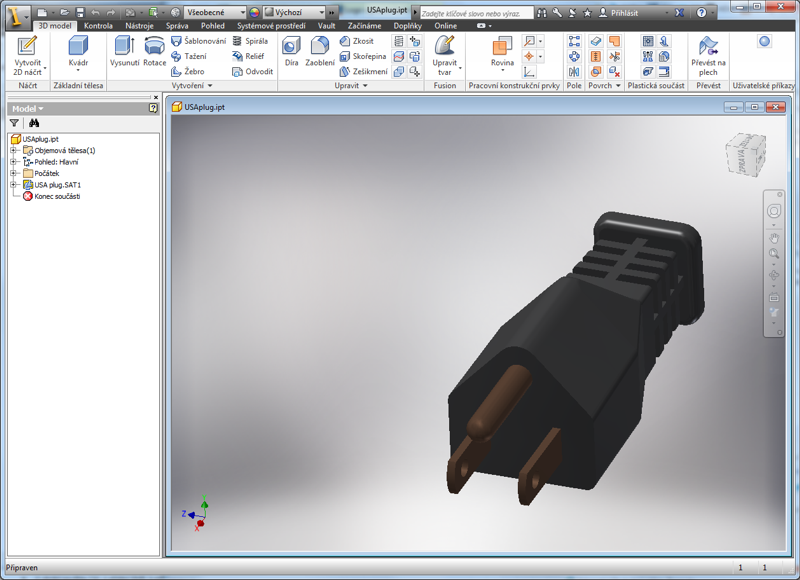Viewport: 800px width, 580px height.
Task: Click the Vytvořit 2D náčrt button
Action: [x=25, y=48]
